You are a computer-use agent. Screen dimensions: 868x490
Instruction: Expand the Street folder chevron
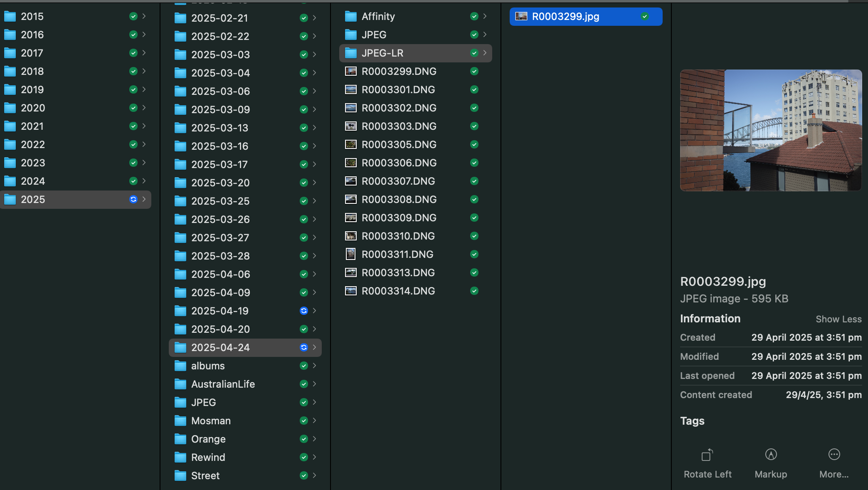(315, 475)
